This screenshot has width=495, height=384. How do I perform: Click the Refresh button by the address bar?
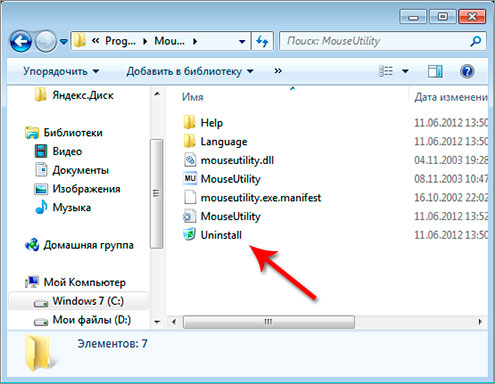tap(262, 41)
